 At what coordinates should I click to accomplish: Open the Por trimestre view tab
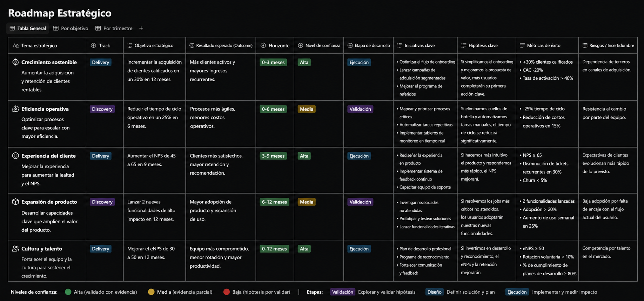114,28
